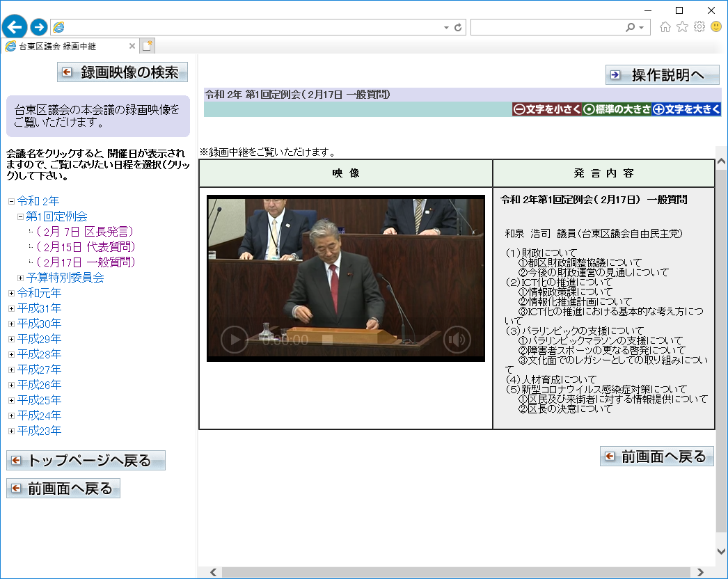Open the 2月17日 一般質問 session link
The image size is (728, 579).
[x=86, y=262]
